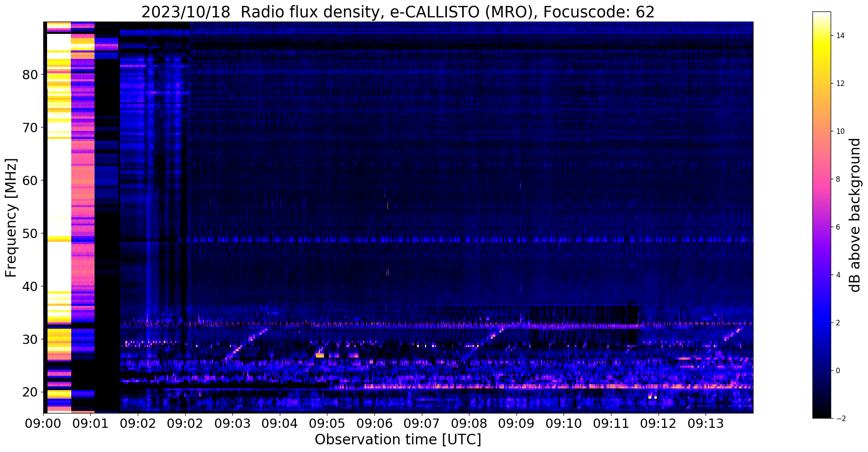Click the 09:12 time tick label

(x=659, y=423)
